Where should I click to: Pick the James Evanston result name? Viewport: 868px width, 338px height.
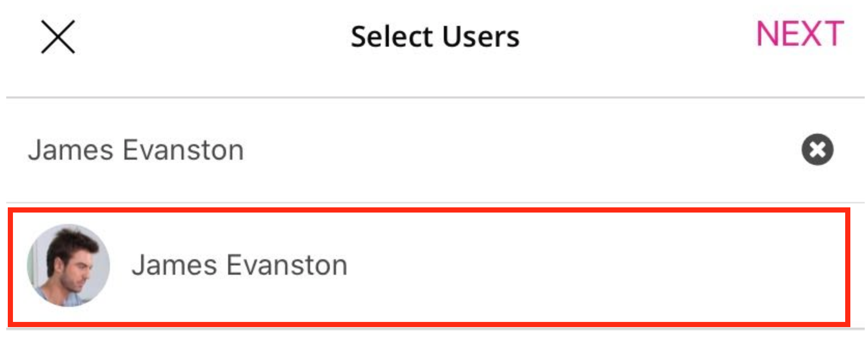[240, 265]
